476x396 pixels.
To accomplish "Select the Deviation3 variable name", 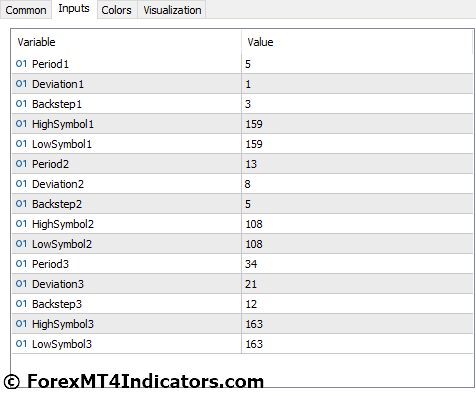I will pyautogui.click(x=58, y=284).
